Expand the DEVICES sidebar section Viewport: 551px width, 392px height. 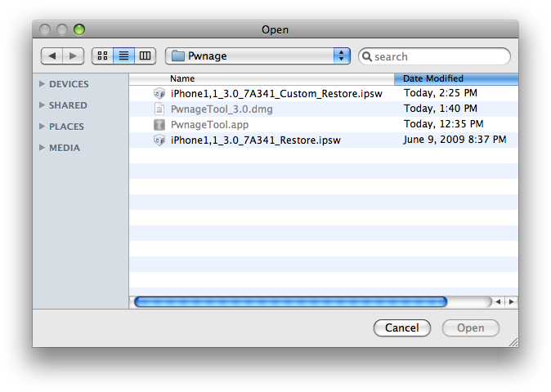click(43, 83)
